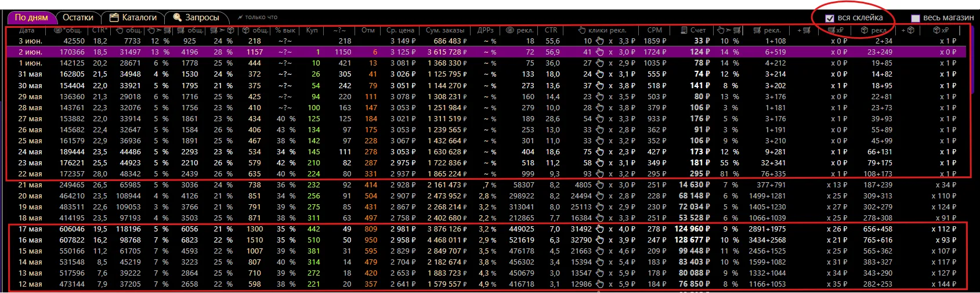The width and height of the screenshot is (980, 293).
Task: Click the «ДРРз» column header
Action: [485, 30]
